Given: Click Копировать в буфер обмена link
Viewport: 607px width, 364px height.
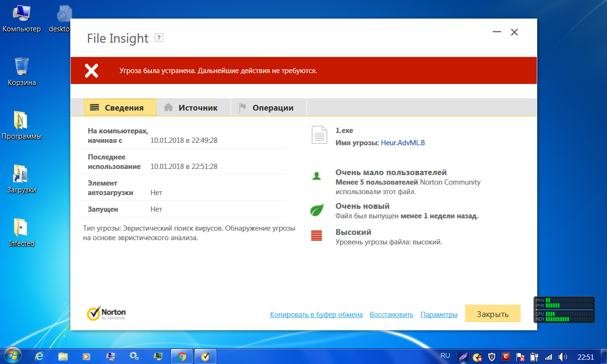Looking at the screenshot, I should [316, 315].
